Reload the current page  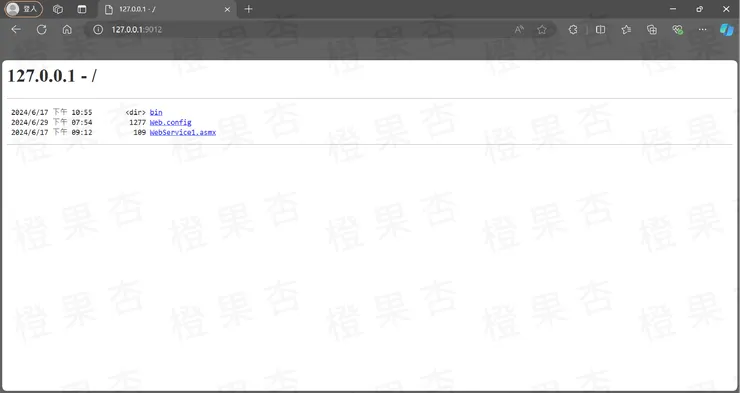42,30
